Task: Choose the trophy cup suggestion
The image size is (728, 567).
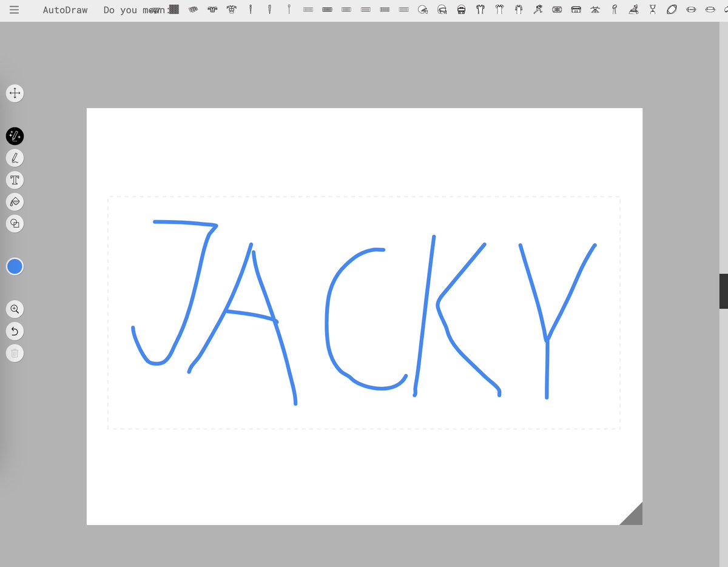Action: pyautogui.click(x=653, y=10)
